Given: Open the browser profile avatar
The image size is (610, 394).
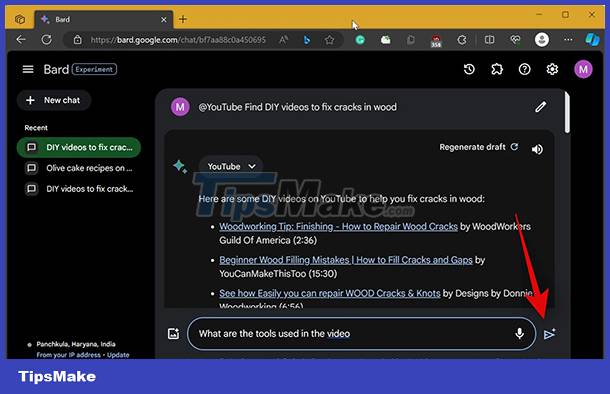Looking at the screenshot, I should click(x=542, y=40).
